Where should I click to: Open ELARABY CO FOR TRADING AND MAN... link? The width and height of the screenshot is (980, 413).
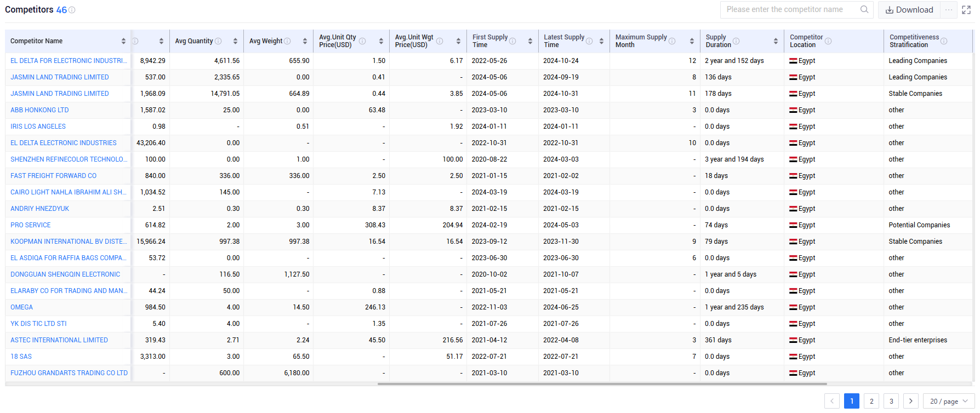tap(69, 291)
